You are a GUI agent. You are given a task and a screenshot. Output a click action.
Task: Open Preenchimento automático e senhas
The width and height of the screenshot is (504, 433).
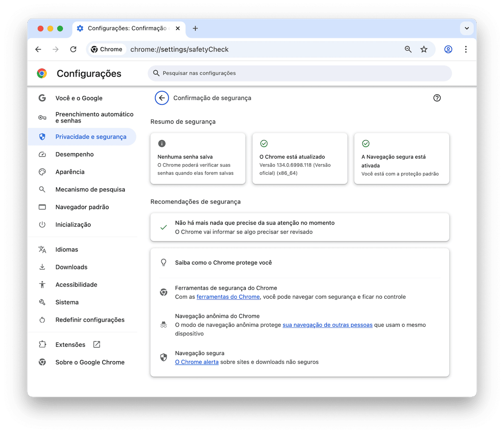[x=82, y=118]
